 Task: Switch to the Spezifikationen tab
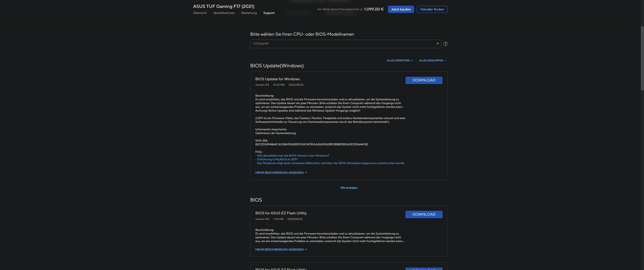click(224, 13)
